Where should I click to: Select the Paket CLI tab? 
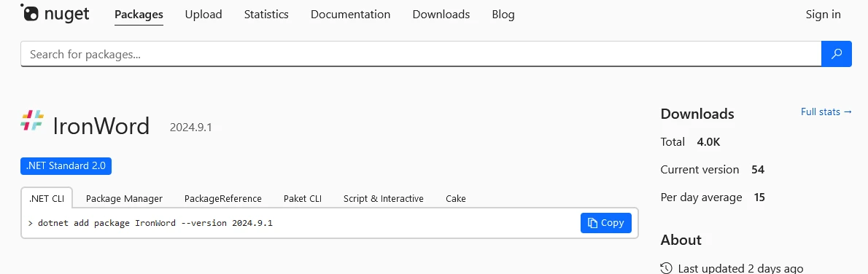pos(302,198)
